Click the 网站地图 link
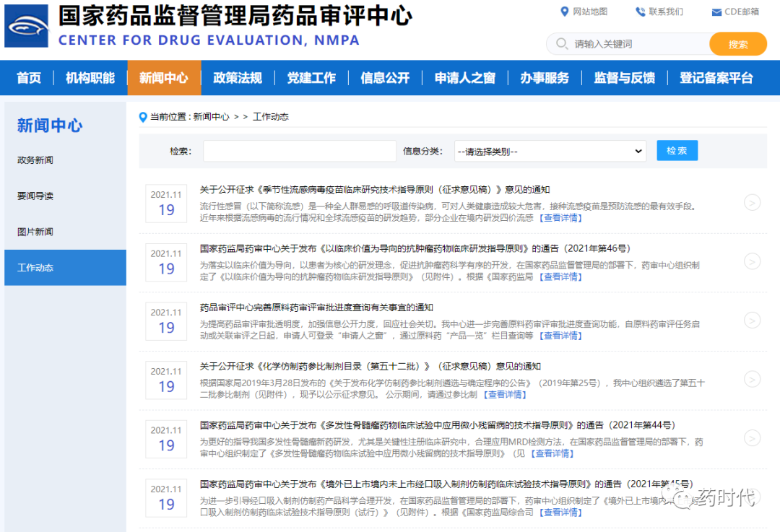Screen dimensions: 780x532 coord(590,12)
